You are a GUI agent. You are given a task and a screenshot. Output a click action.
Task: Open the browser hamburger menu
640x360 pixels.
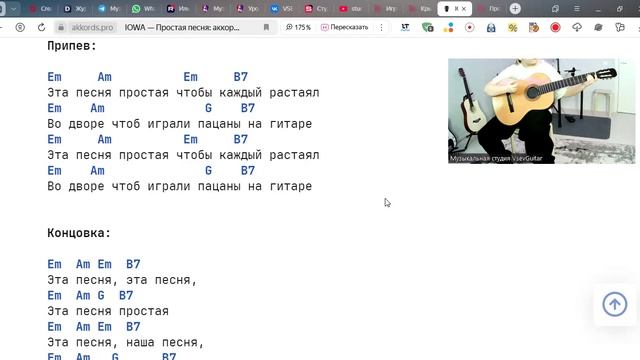576,9
